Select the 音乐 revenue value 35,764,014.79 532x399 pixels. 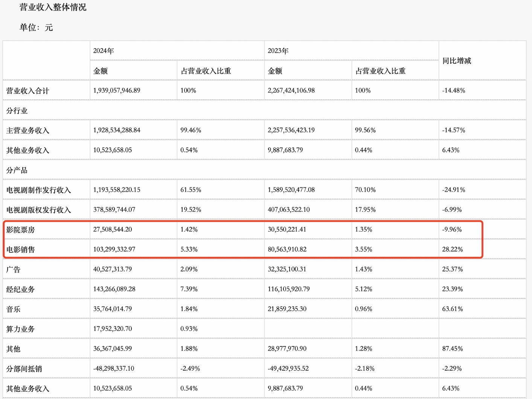pyautogui.click(x=114, y=309)
